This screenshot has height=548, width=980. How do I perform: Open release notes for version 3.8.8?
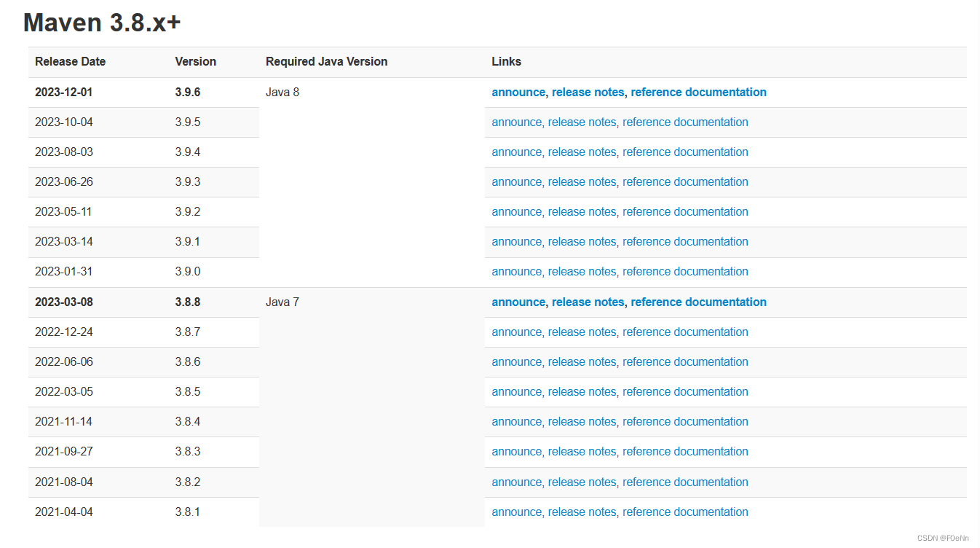[x=588, y=302]
